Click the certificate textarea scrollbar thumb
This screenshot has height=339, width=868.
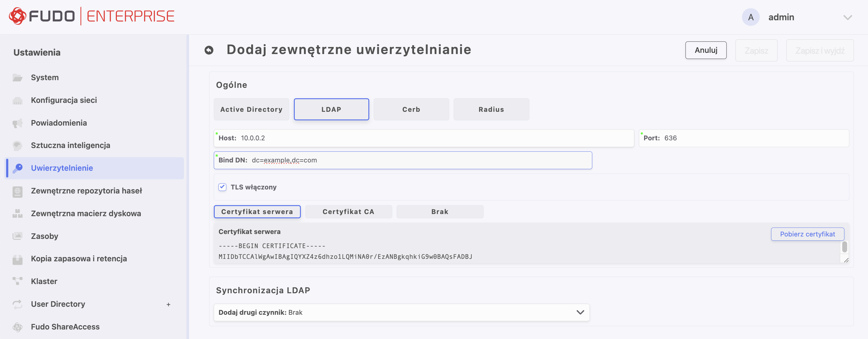[844, 247]
